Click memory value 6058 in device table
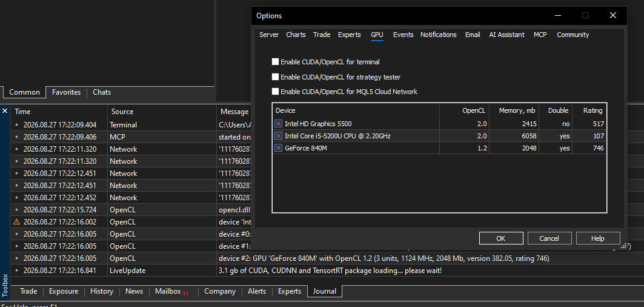Viewport: 644px width, 307px height. (528, 136)
